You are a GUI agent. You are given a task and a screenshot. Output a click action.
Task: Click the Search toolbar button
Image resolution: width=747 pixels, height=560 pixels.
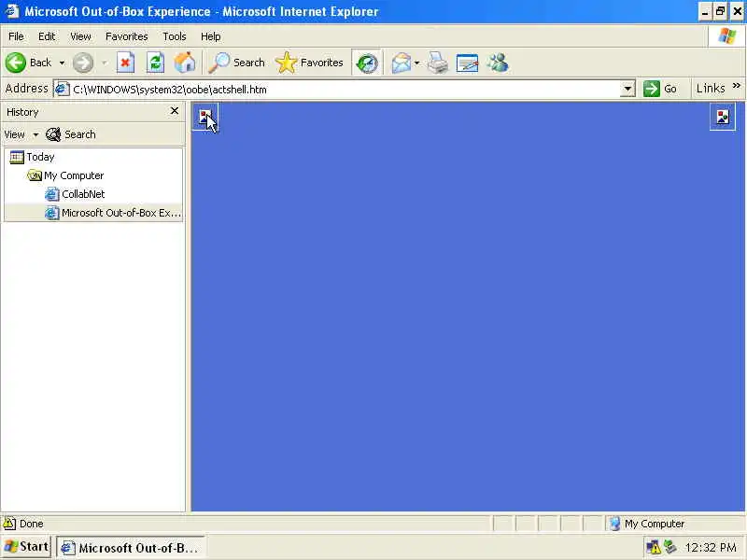(237, 63)
